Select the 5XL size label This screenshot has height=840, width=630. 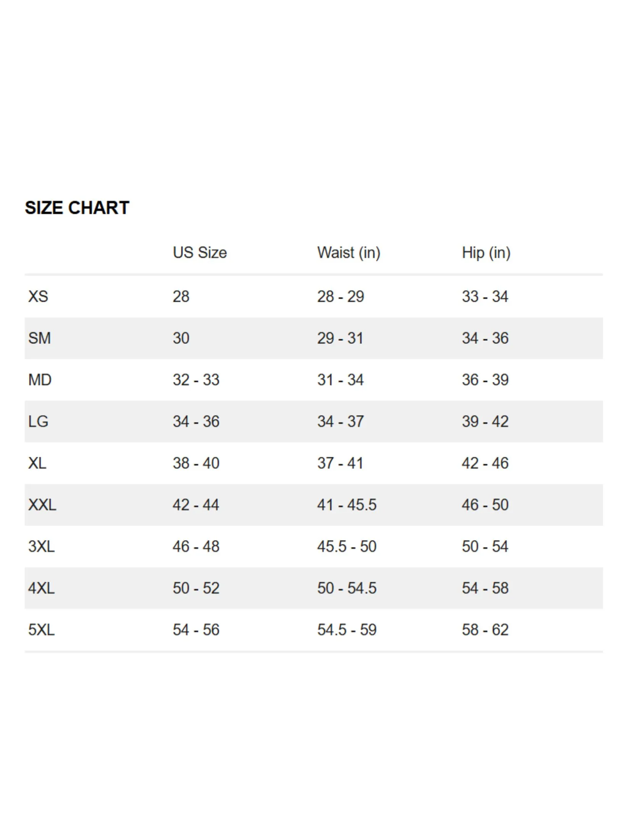click(x=41, y=630)
